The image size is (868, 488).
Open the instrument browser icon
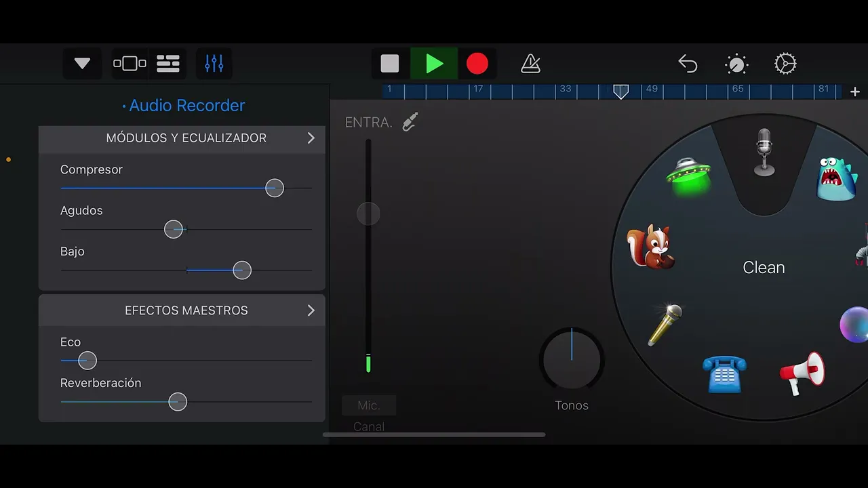coord(130,64)
